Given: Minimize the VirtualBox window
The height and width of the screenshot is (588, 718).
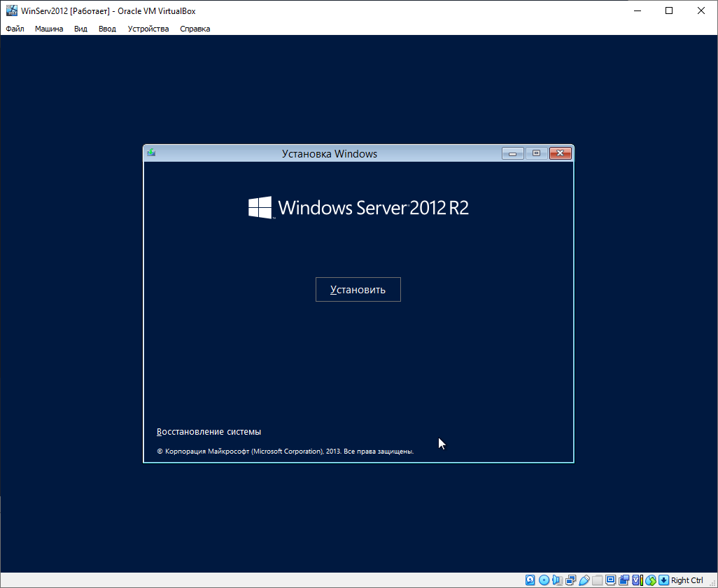Looking at the screenshot, I should 638,10.
